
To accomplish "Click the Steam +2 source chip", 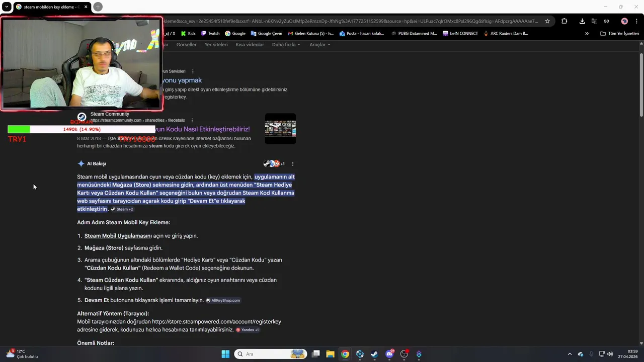I will (x=122, y=209).
